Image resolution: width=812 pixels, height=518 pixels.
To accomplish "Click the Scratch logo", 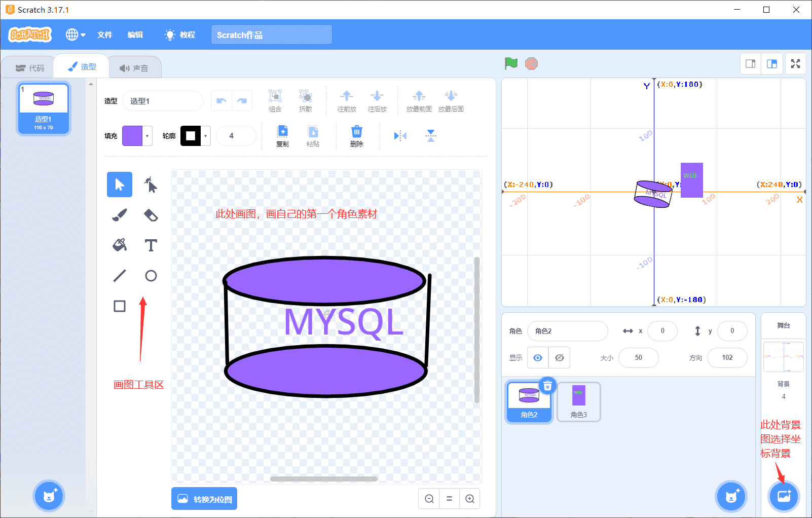I will coord(30,34).
